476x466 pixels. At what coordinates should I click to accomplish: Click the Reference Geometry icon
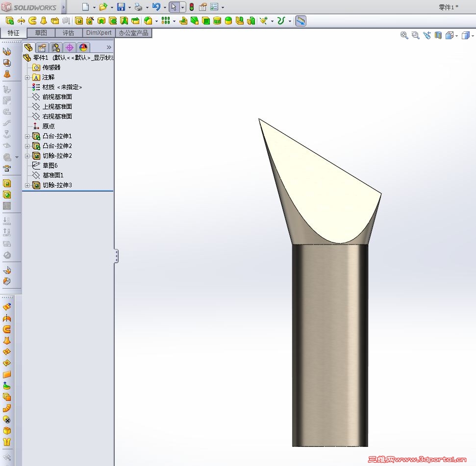[x=264, y=21]
